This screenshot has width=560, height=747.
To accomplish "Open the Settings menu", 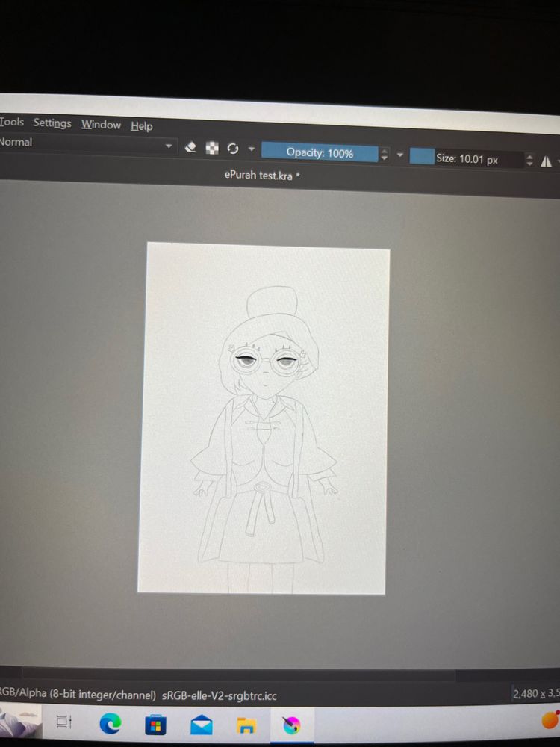I will [52, 123].
